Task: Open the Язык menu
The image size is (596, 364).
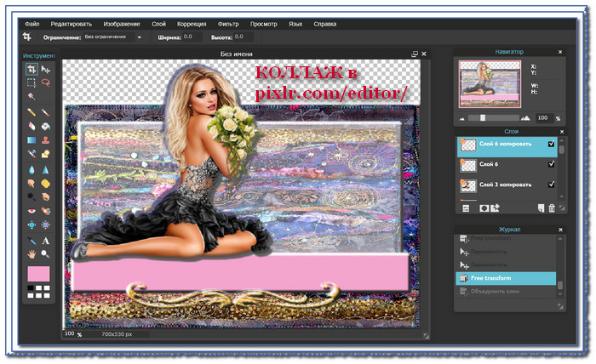Action: (295, 24)
